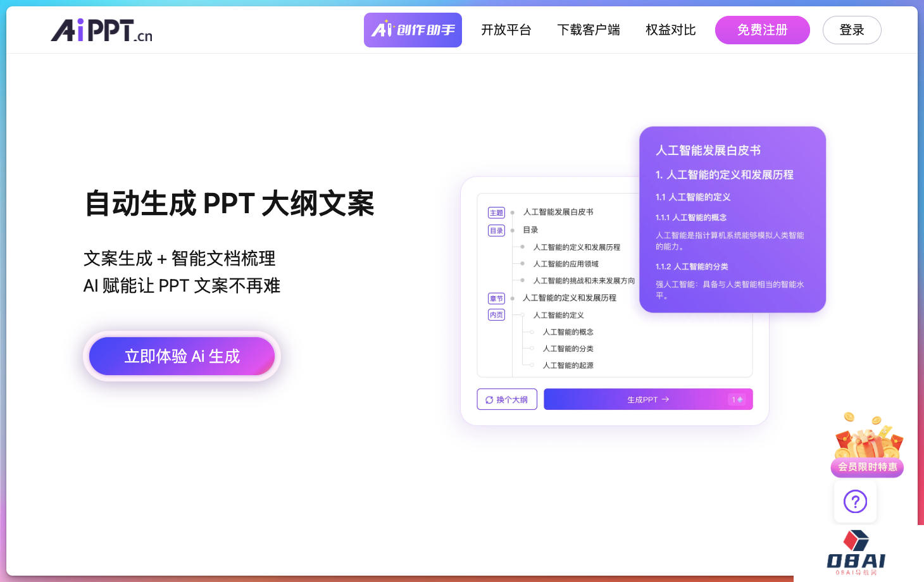Click the 内页 tag icon
The height and width of the screenshot is (582, 924).
496,315
